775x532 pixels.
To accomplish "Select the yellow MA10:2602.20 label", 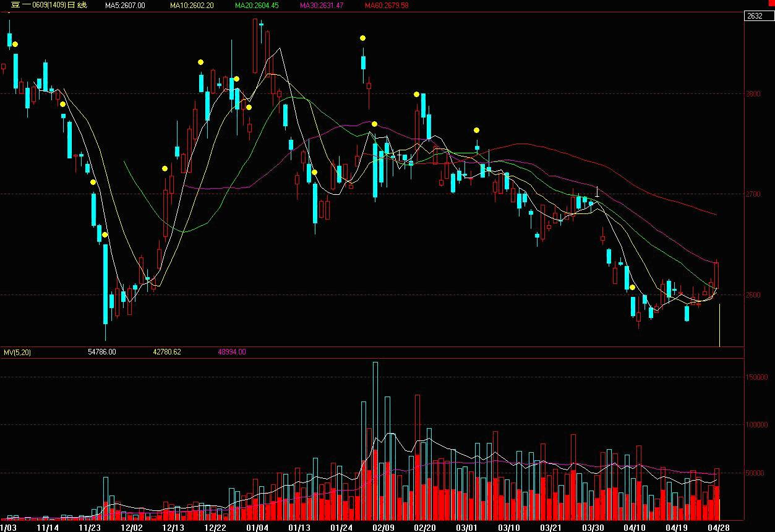I will tap(192, 6).
